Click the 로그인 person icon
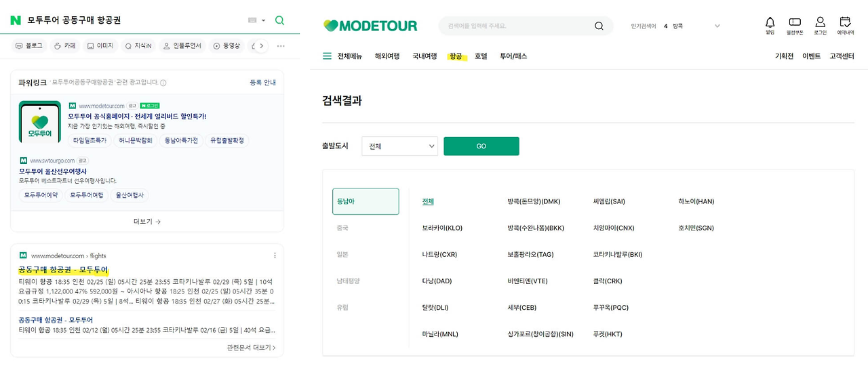868x366 pixels. [820, 26]
